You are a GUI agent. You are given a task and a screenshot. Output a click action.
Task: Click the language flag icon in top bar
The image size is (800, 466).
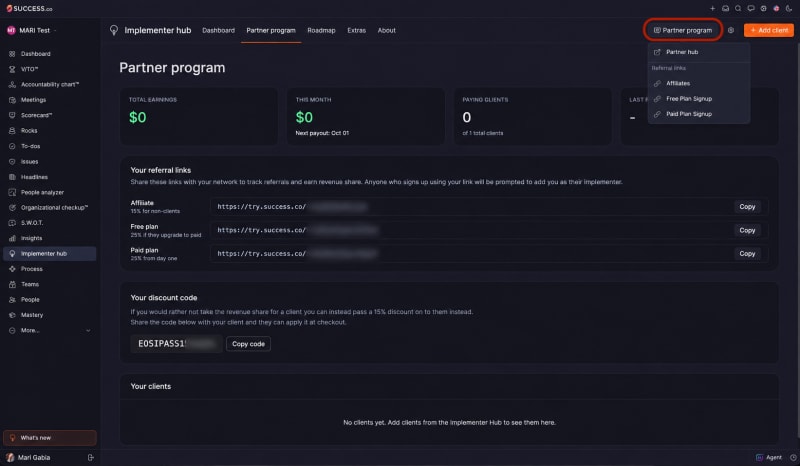(x=777, y=8)
